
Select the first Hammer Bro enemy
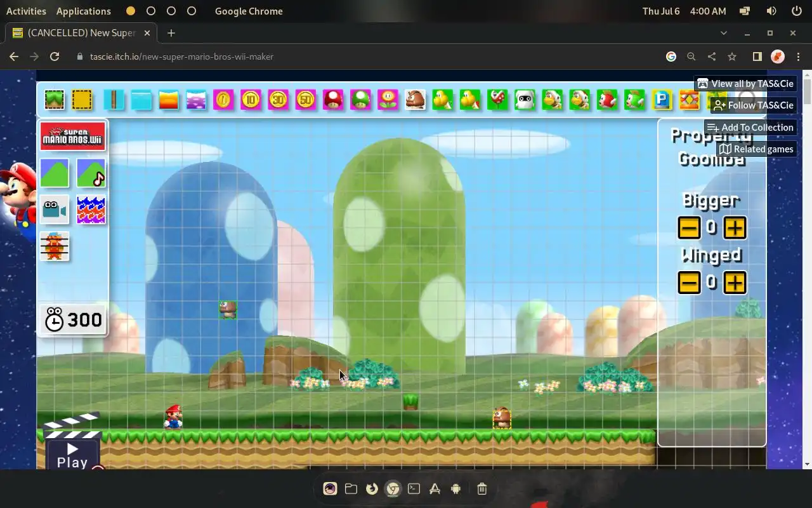click(x=552, y=100)
